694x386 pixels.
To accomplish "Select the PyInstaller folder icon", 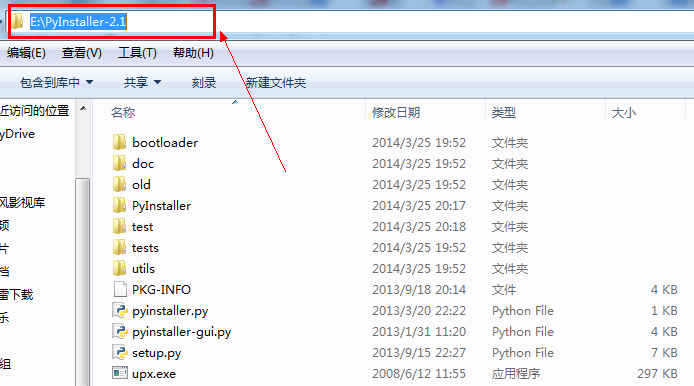I will pos(119,205).
